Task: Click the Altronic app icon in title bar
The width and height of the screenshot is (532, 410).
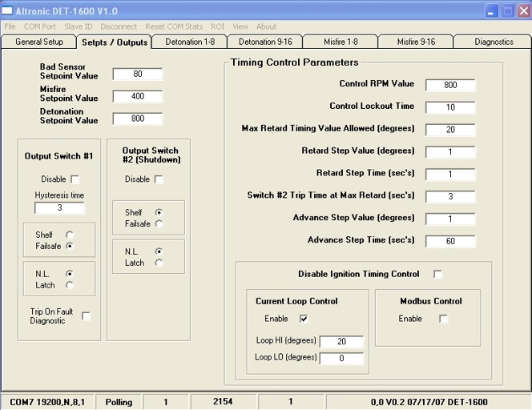Action: (6, 10)
